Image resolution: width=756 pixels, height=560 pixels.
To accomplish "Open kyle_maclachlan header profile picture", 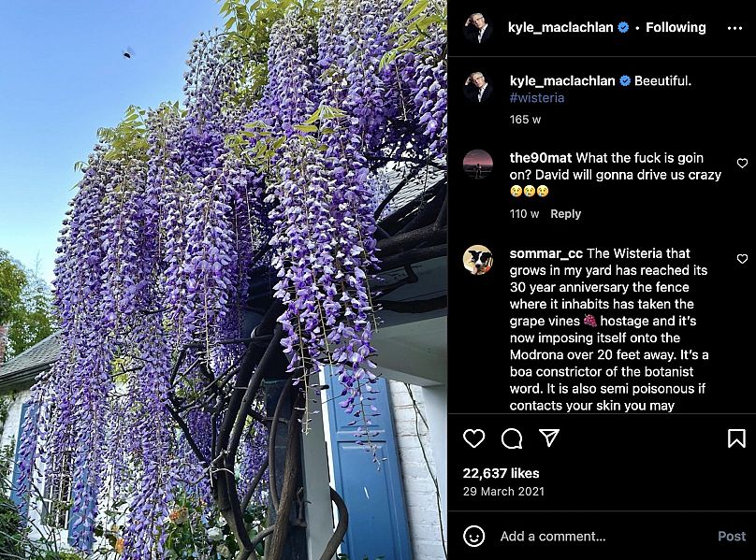I will pos(478,27).
